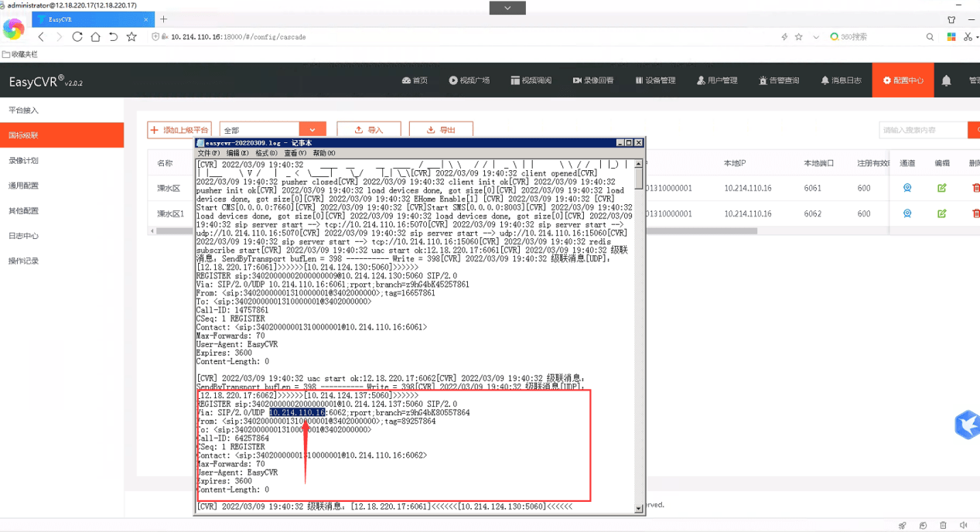Click the address bar favorite star
Viewport: 980px width, 532px height.
[799, 36]
